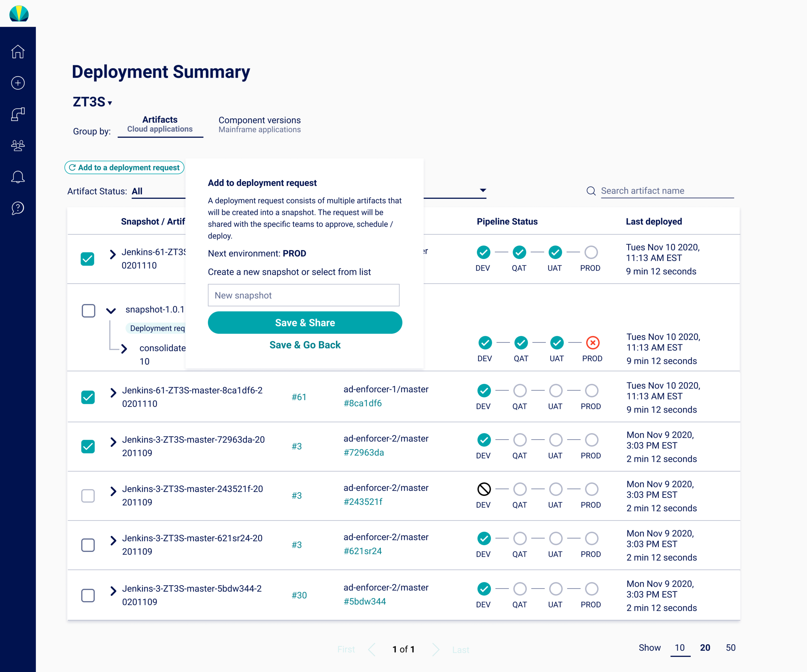Click failed PROD status icon for snapshot-1.0.1
Viewport: 807px width, 672px height.
[x=593, y=343]
